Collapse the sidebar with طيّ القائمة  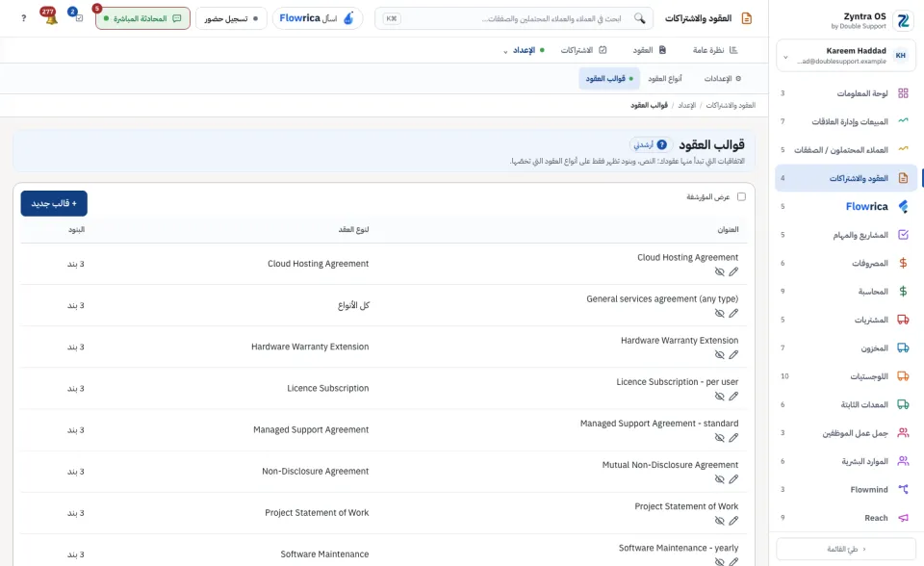pos(846,549)
